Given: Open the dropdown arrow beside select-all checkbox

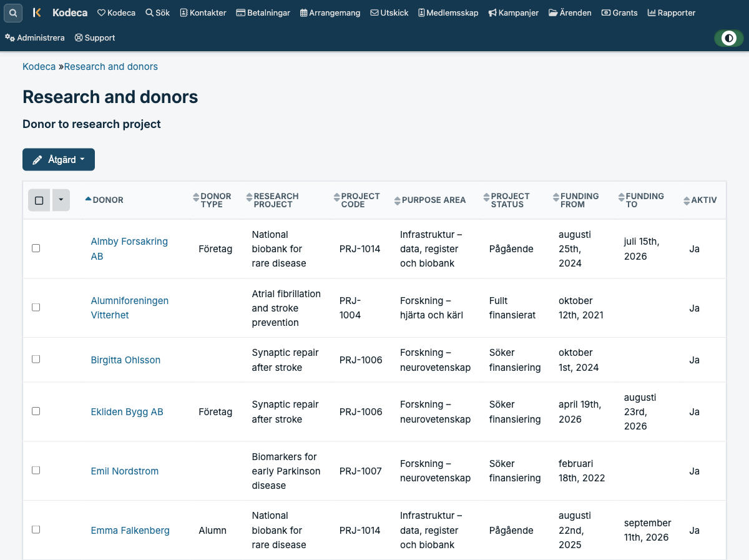Looking at the screenshot, I should click(61, 200).
